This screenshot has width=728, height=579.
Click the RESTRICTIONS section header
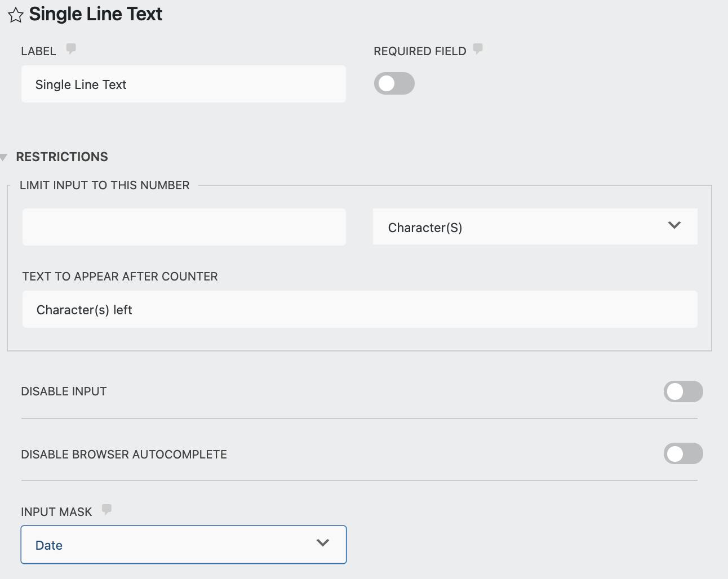pyautogui.click(x=62, y=157)
